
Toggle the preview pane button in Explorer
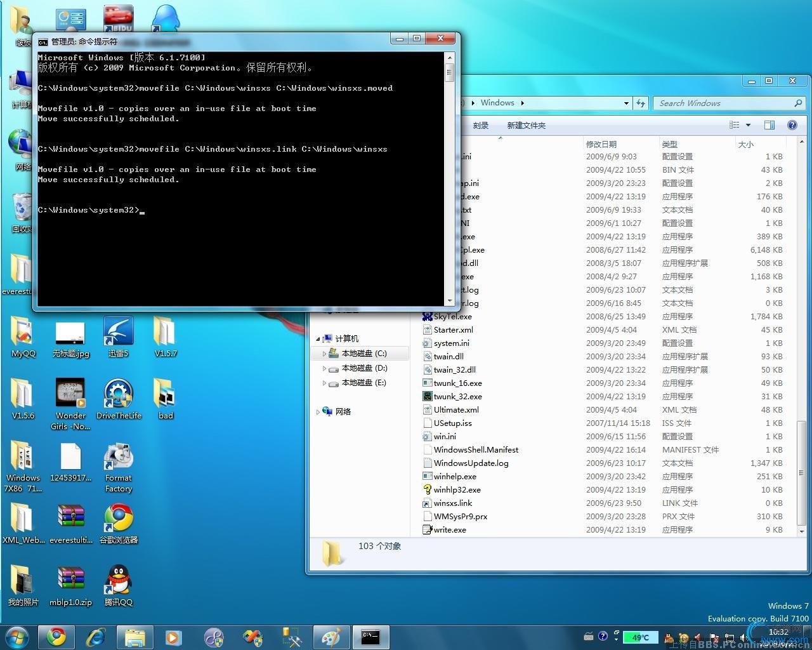pos(769,125)
